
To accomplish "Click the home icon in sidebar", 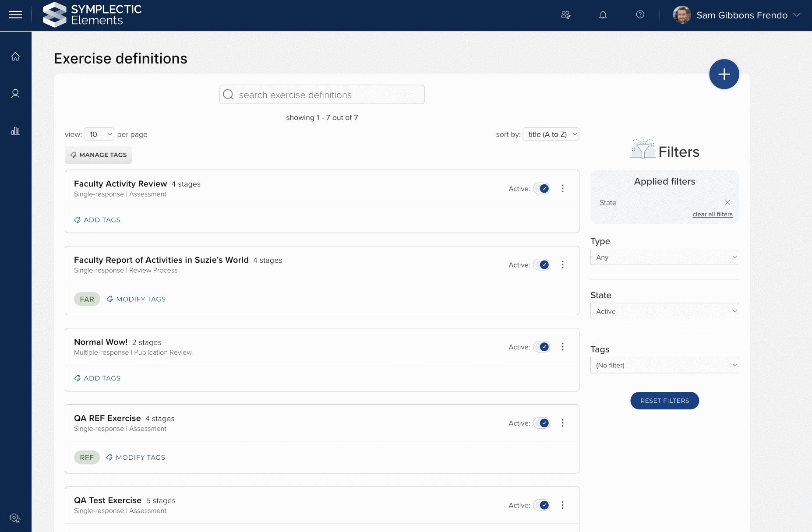I will 15,56.
